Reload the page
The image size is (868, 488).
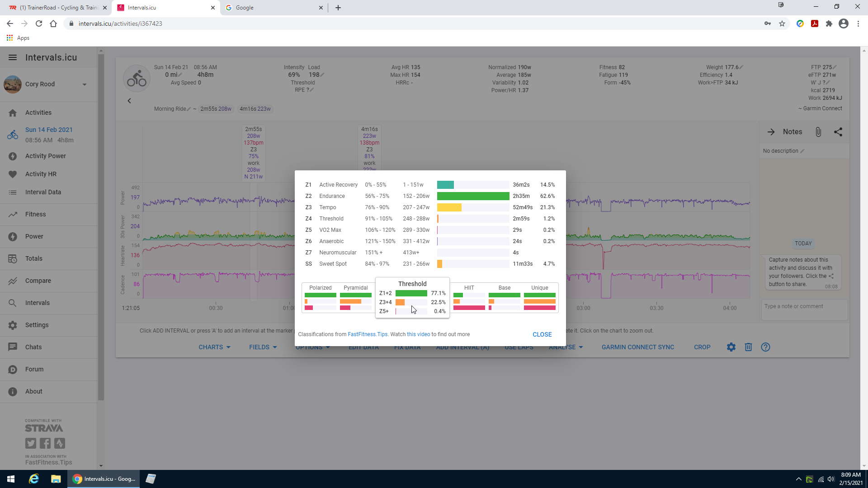39,23
